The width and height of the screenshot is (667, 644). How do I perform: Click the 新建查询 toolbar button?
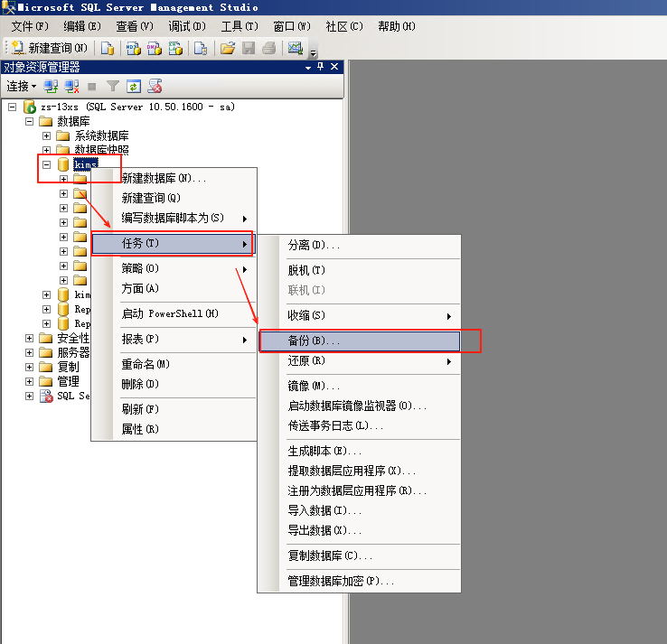(x=50, y=48)
